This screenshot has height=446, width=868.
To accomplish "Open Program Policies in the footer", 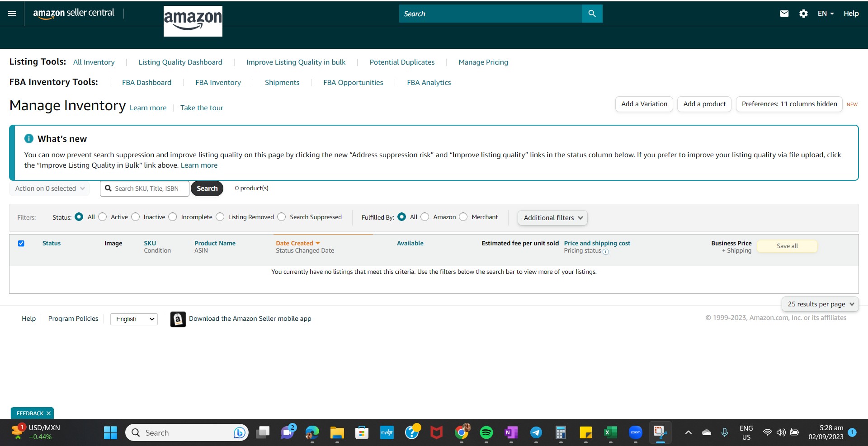I will pyautogui.click(x=73, y=319).
